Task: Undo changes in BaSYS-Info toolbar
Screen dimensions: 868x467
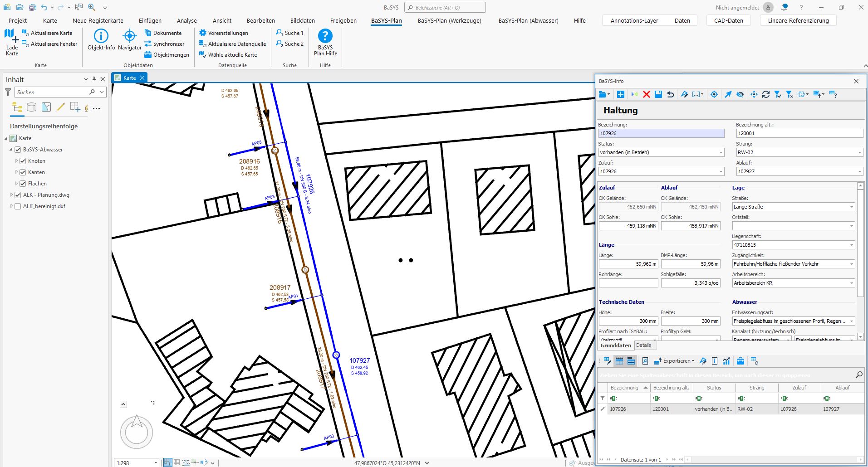Action: point(670,94)
